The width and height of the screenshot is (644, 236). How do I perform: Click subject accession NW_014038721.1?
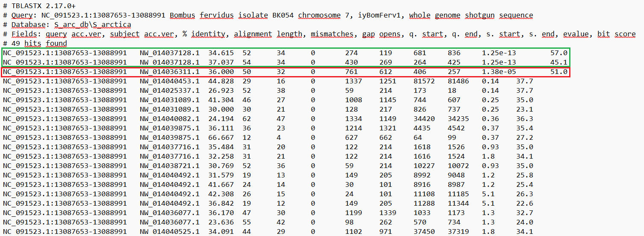[x=170, y=165]
